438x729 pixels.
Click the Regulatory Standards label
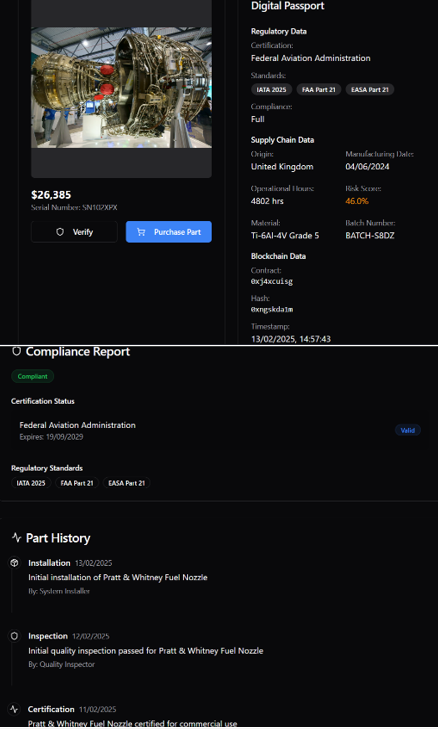(x=47, y=468)
